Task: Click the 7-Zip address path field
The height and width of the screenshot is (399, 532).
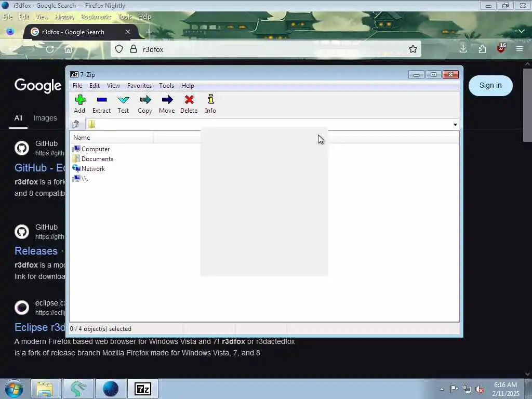Action: 269,125
